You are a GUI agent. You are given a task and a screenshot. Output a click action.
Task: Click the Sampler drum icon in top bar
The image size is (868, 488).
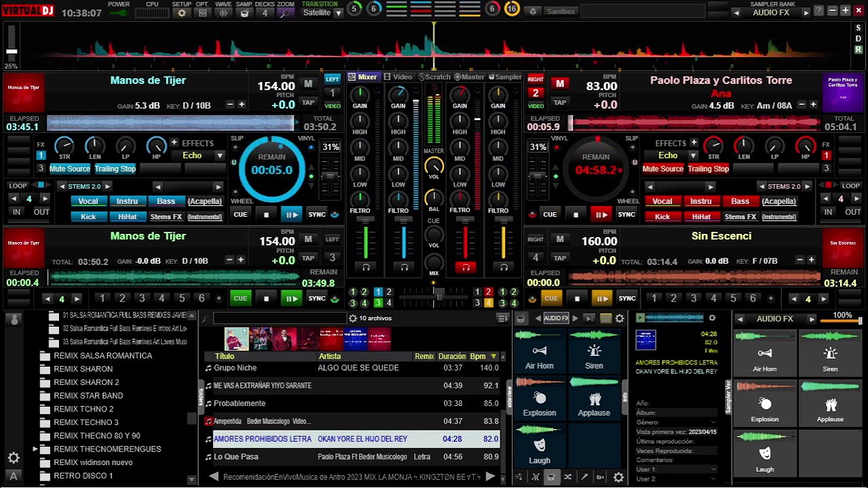[244, 13]
